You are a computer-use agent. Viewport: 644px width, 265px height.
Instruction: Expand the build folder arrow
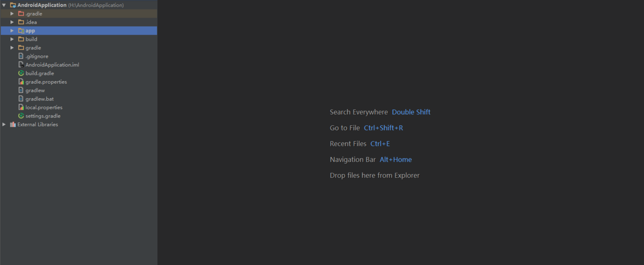[12, 39]
